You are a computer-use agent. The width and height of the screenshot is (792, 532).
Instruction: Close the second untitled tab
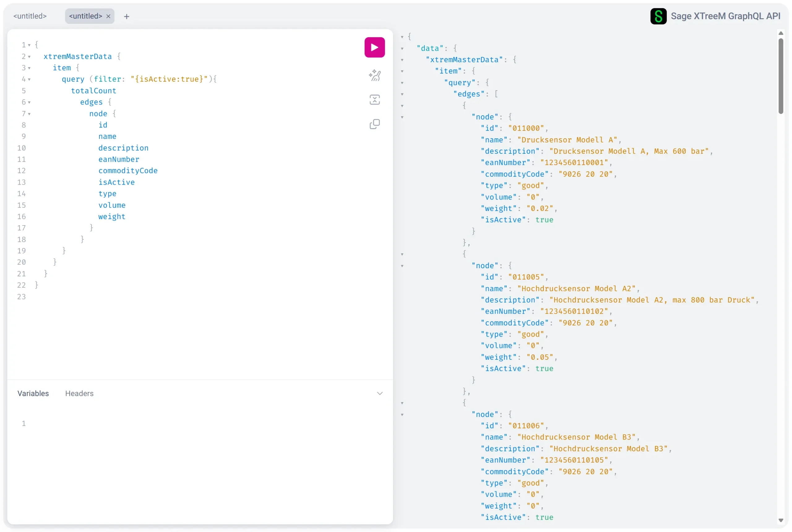[108, 16]
